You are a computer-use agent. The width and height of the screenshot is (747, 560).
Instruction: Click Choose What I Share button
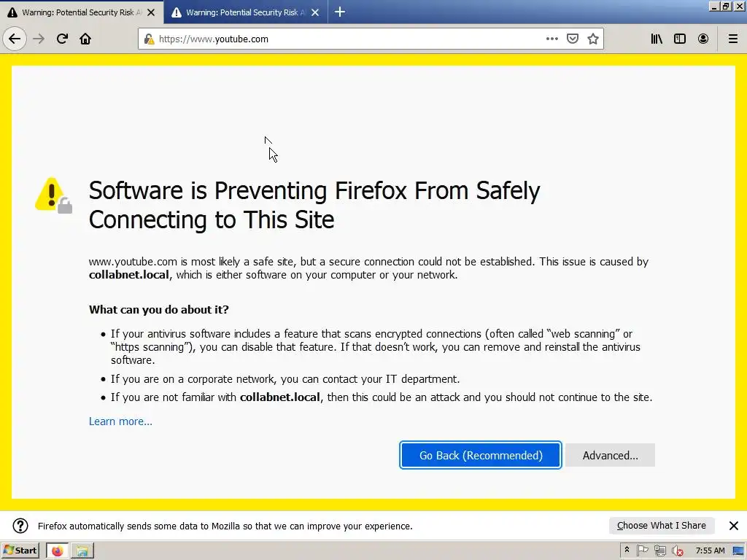pyautogui.click(x=662, y=526)
